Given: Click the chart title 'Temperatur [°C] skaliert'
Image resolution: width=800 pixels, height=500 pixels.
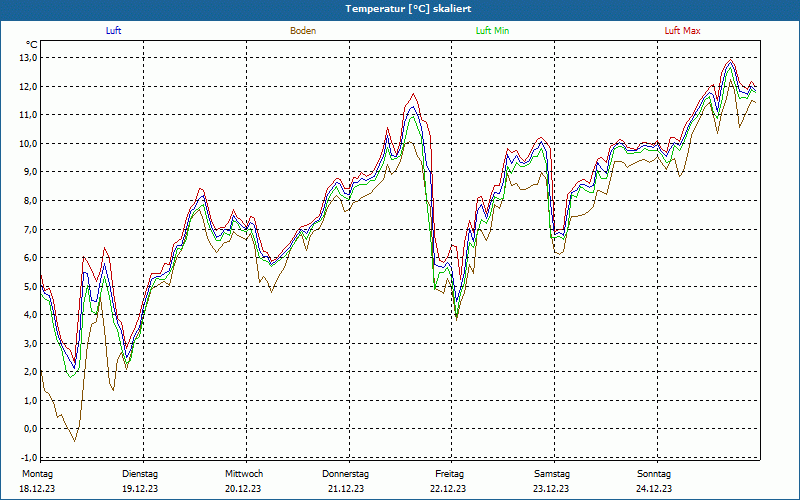Looking at the screenshot, I should point(408,9).
